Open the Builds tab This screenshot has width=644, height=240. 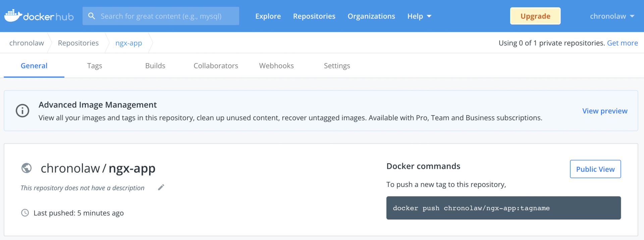155,66
